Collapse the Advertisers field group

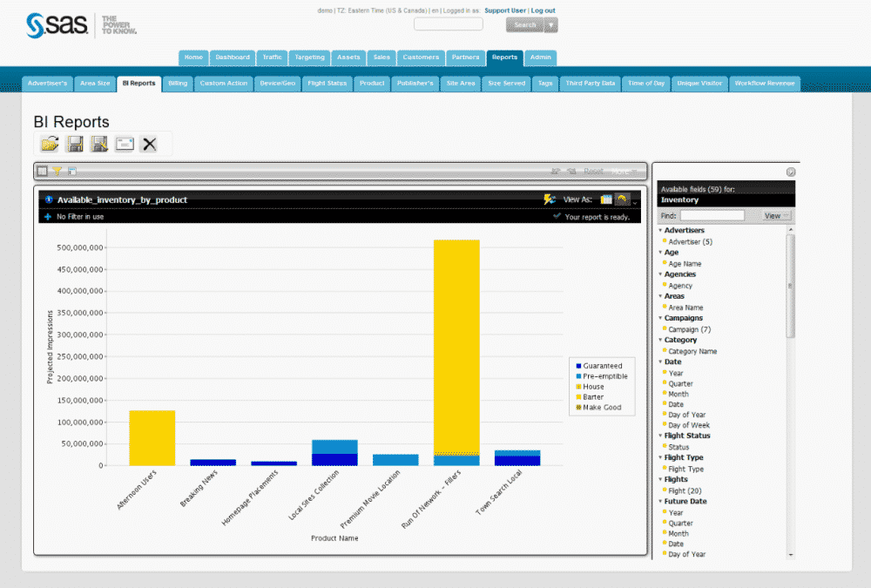(660, 231)
